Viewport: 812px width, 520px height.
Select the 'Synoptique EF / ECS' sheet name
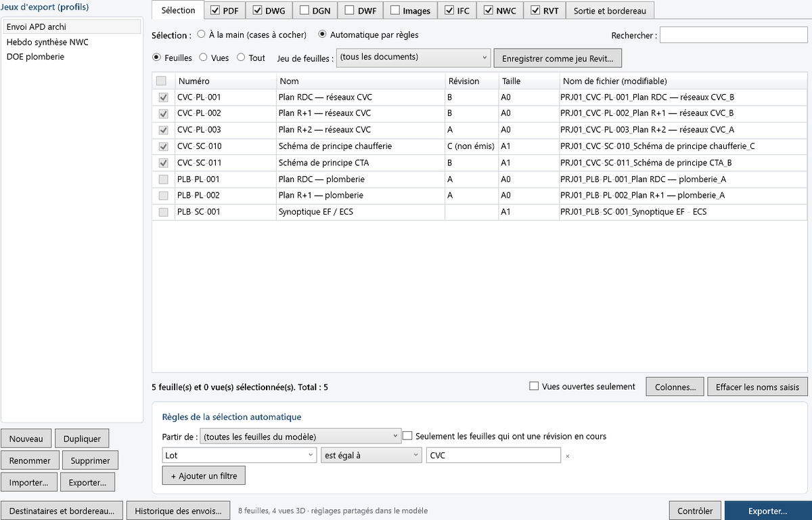316,212
